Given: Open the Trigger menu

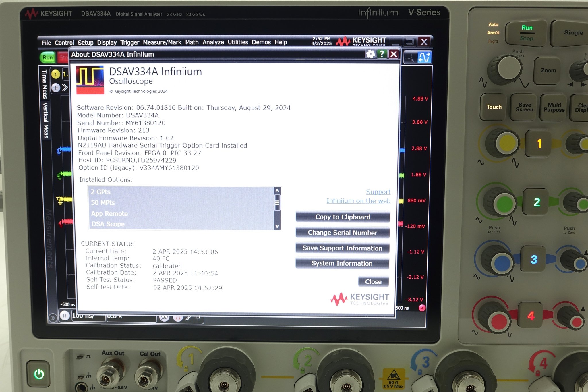Looking at the screenshot, I should (x=130, y=43).
